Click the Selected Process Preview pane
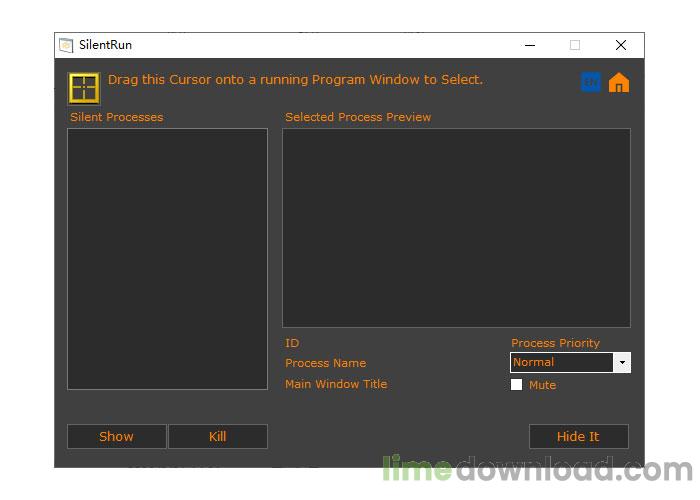 456,228
